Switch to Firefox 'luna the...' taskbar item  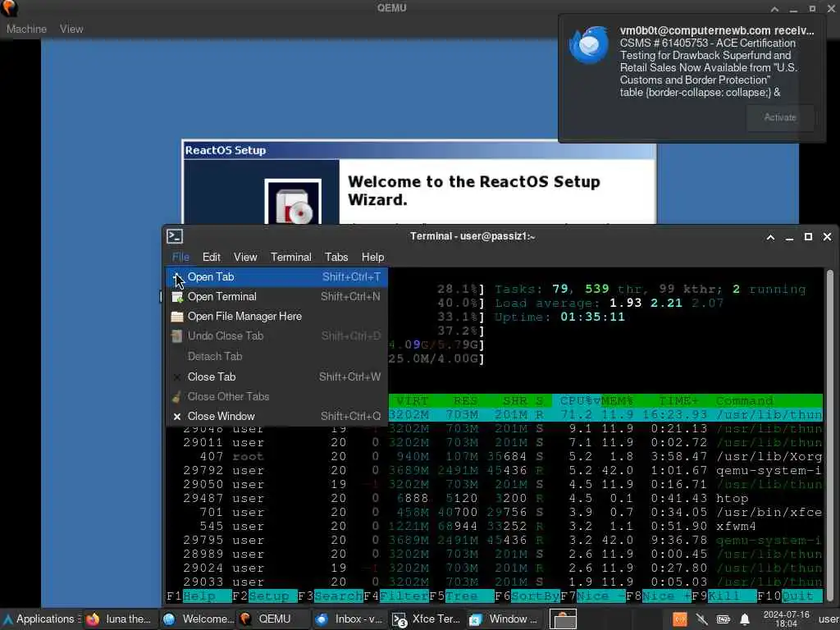[120, 619]
